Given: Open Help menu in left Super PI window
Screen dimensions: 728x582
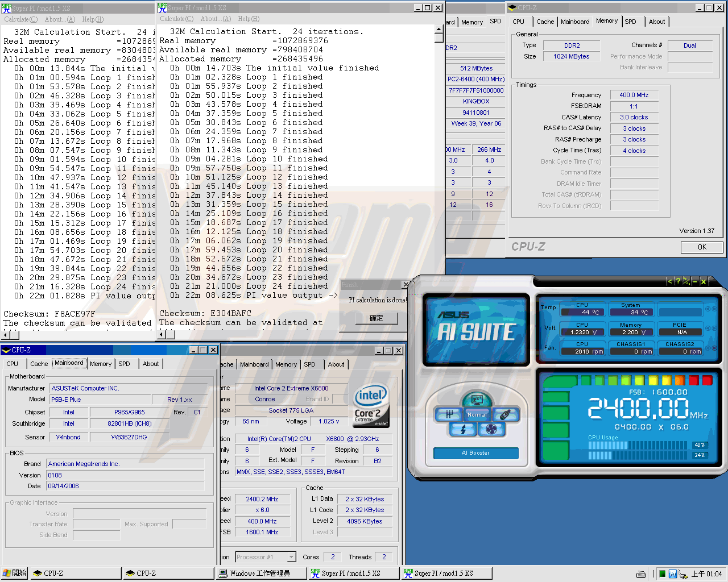Looking at the screenshot, I should [93, 19].
